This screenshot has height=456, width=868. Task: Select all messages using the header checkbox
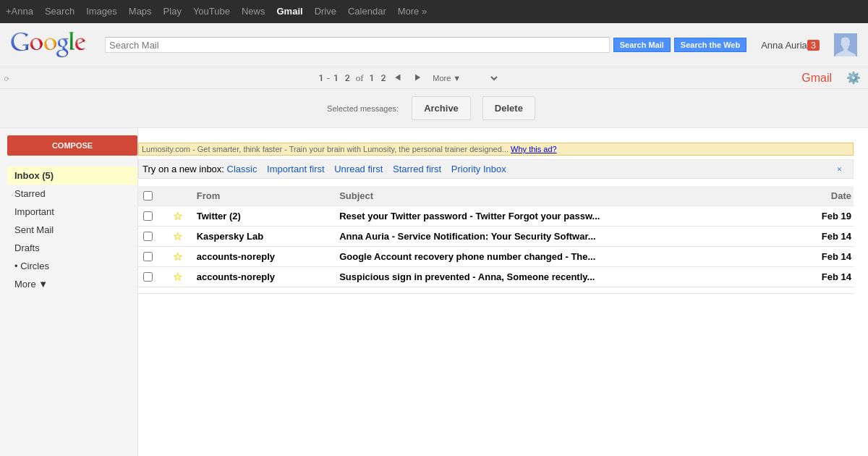[x=148, y=195]
